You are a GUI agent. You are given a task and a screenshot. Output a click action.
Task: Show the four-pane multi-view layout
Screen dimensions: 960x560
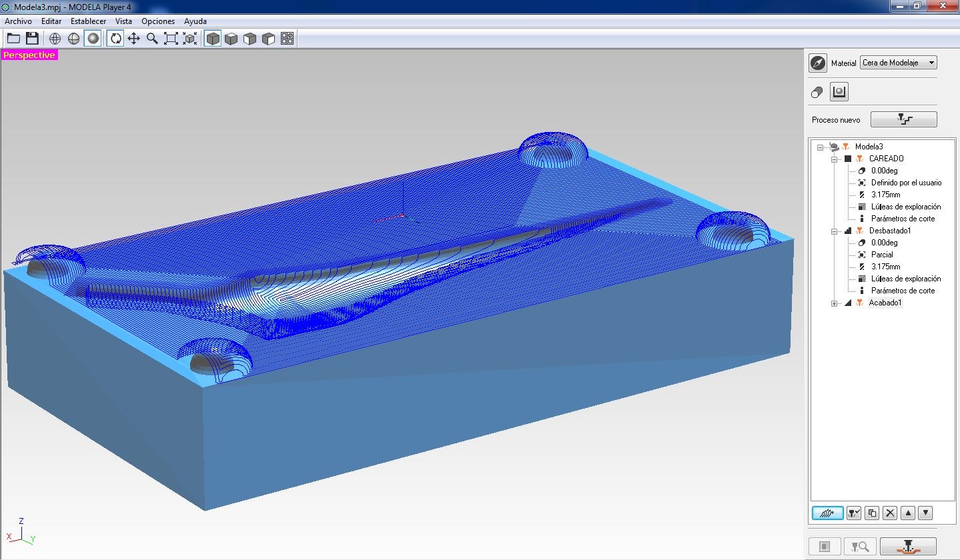[x=288, y=39]
